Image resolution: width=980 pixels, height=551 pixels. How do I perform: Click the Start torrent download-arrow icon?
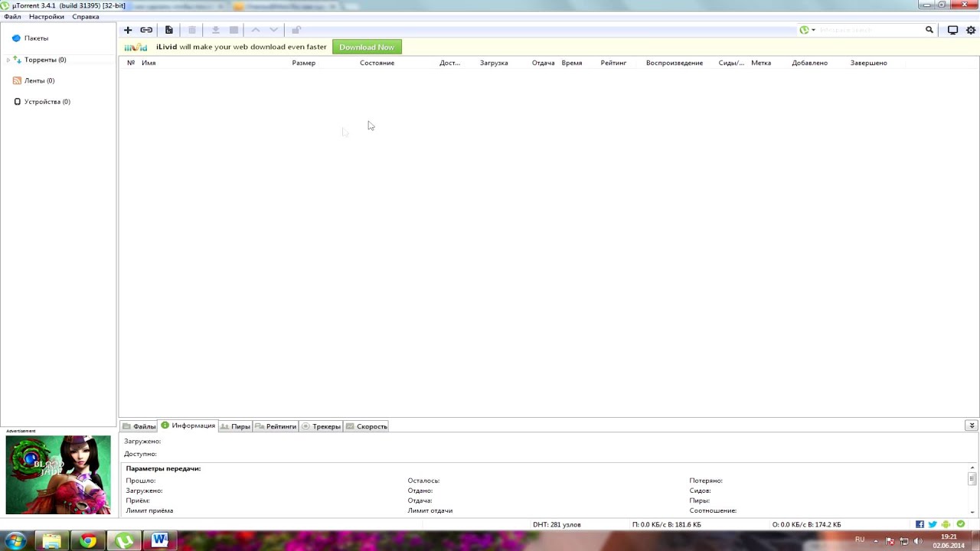click(x=215, y=30)
